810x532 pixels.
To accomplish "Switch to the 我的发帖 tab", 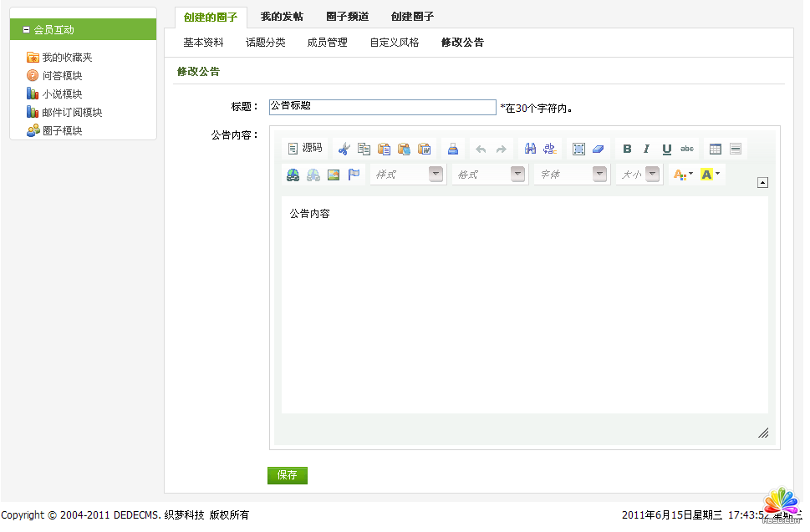I will tap(282, 17).
